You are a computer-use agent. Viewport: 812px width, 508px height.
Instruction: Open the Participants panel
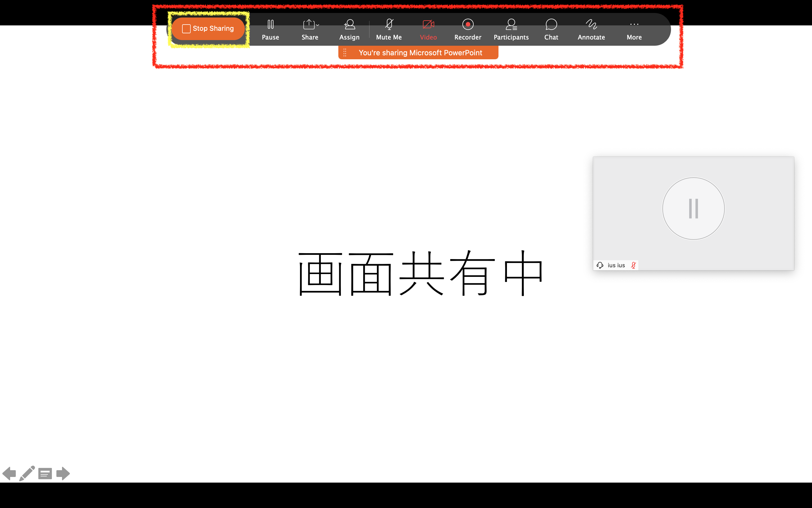click(x=511, y=30)
